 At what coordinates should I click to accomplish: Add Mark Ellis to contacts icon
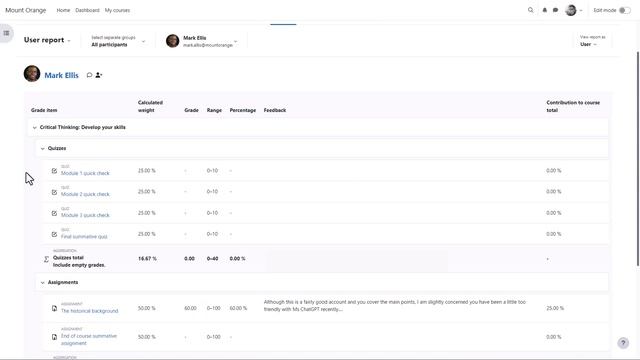pyautogui.click(x=99, y=75)
